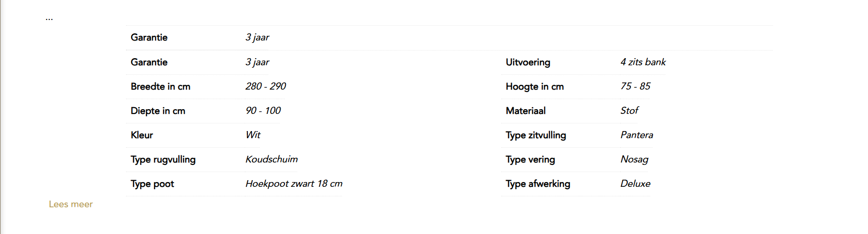The image size is (868, 234).
Task: Select the Uitvoering label
Action: coord(528,62)
